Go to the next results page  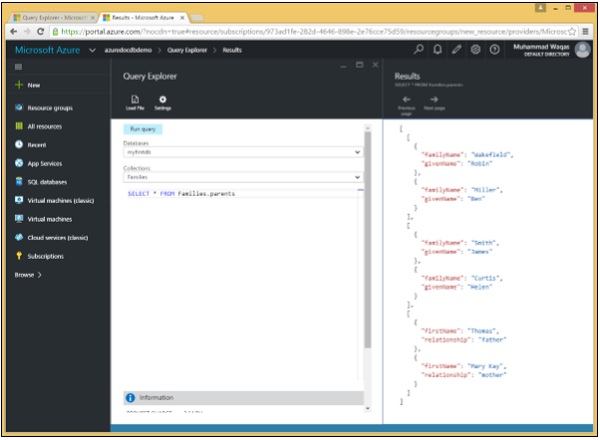434,100
